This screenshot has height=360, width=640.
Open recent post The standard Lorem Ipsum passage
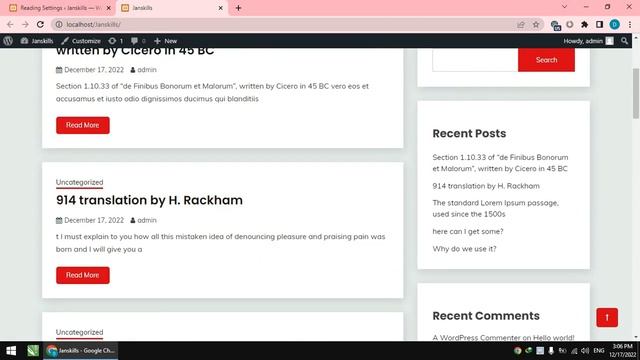pyautogui.click(x=496, y=208)
